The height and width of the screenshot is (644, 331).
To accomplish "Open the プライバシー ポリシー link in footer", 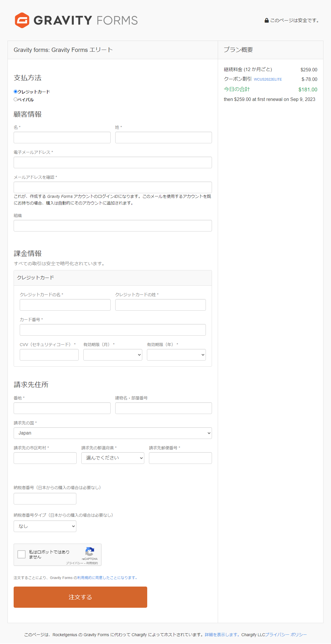I will click(286, 635).
